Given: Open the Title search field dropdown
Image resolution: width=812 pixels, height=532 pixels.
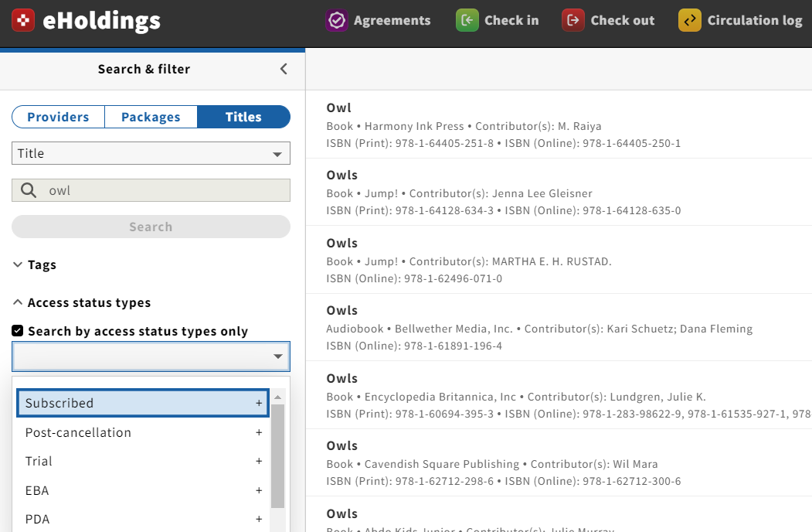Looking at the screenshot, I should pos(151,153).
